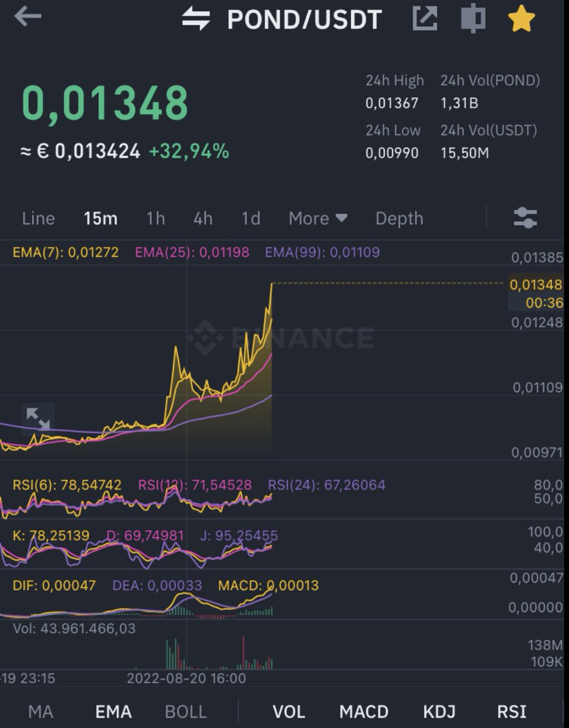Tap the POND/USDT pair title

(x=304, y=19)
